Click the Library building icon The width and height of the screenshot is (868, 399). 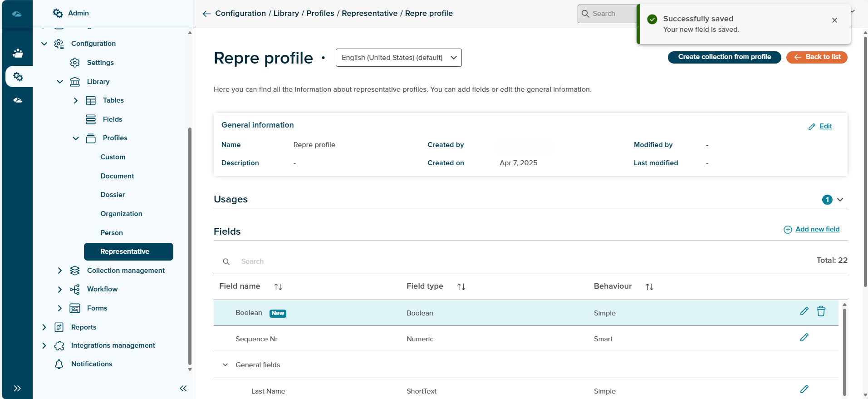tap(75, 82)
